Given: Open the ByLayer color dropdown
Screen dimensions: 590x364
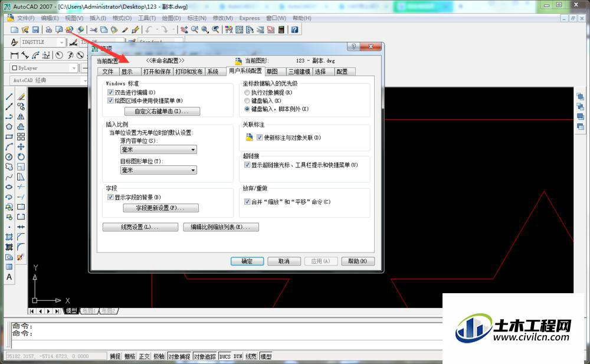Looking at the screenshot, I should pos(43,68).
